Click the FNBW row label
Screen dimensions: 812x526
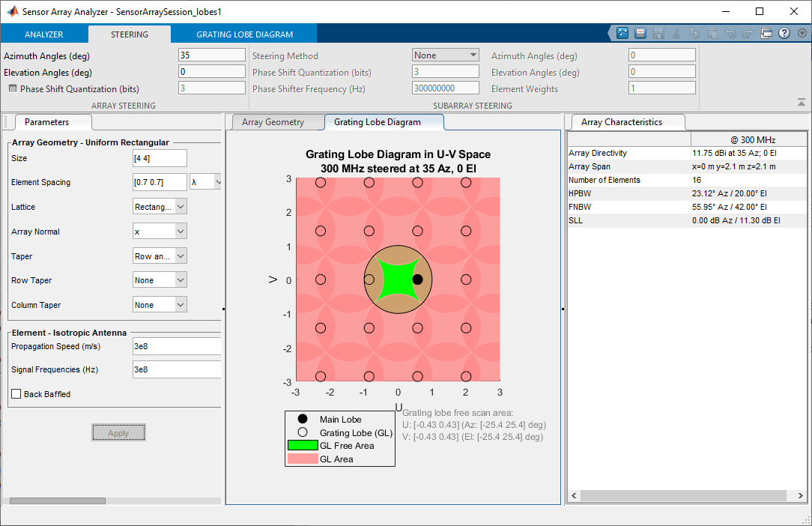click(580, 207)
